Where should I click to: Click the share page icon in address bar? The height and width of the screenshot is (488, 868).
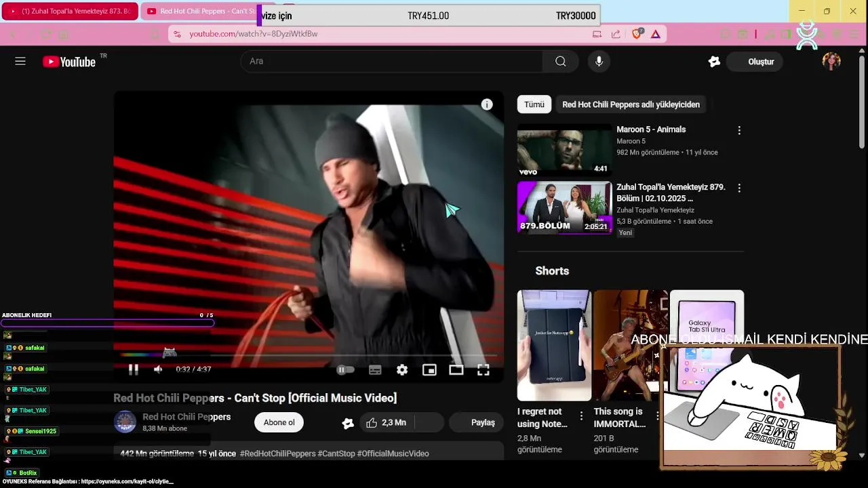(616, 34)
